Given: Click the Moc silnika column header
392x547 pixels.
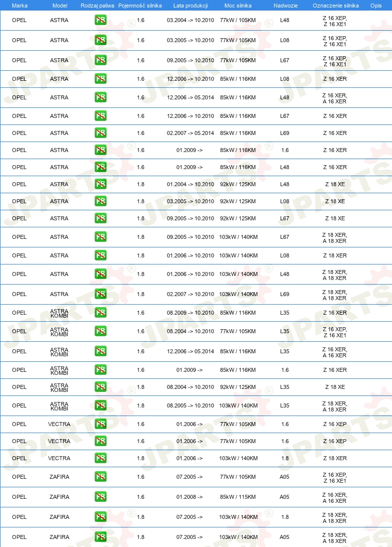Looking at the screenshot, I should click(238, 6).
